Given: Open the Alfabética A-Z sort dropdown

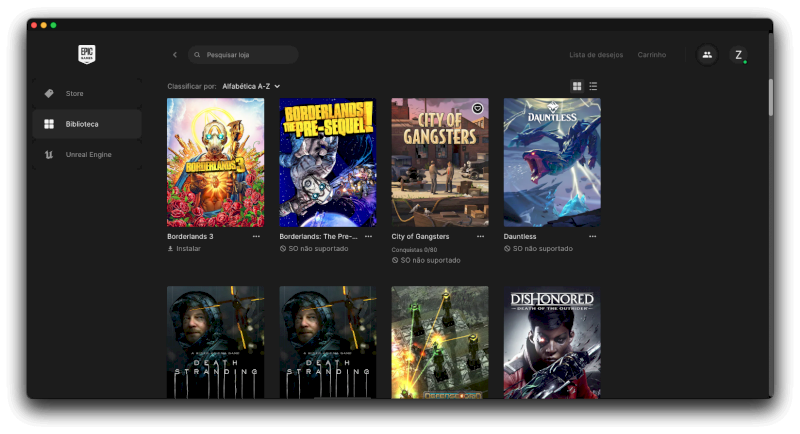Looking at the screenshot, I should coord(251,86).
